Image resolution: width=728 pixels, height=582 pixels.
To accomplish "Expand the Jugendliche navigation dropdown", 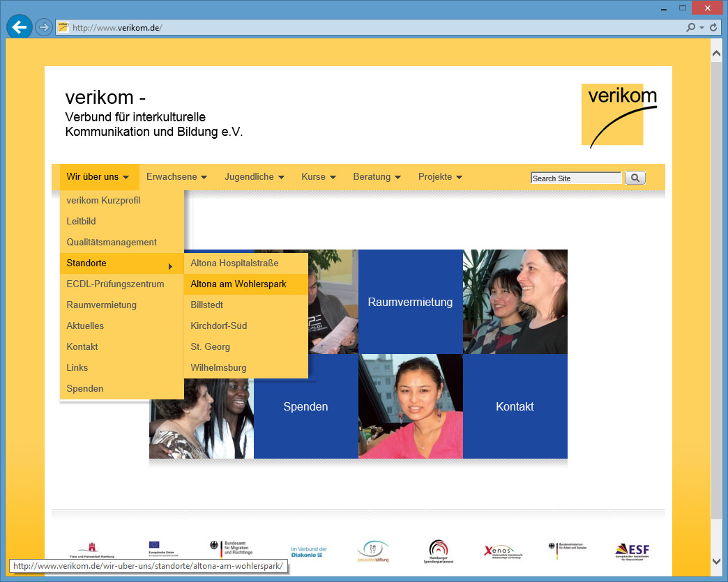I will 254,177.
